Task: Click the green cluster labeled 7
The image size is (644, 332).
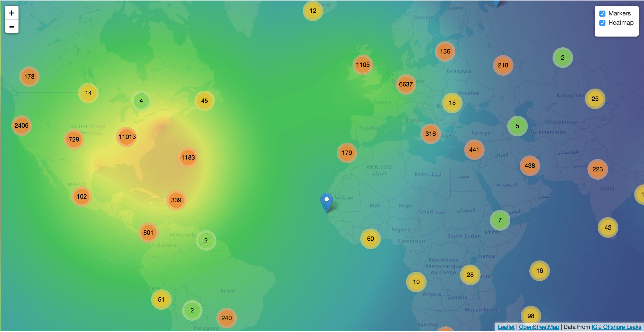Action: 500,220
